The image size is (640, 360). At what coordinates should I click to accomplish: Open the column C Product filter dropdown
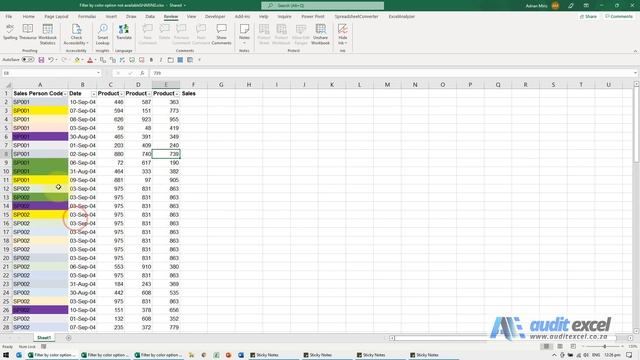121,94
